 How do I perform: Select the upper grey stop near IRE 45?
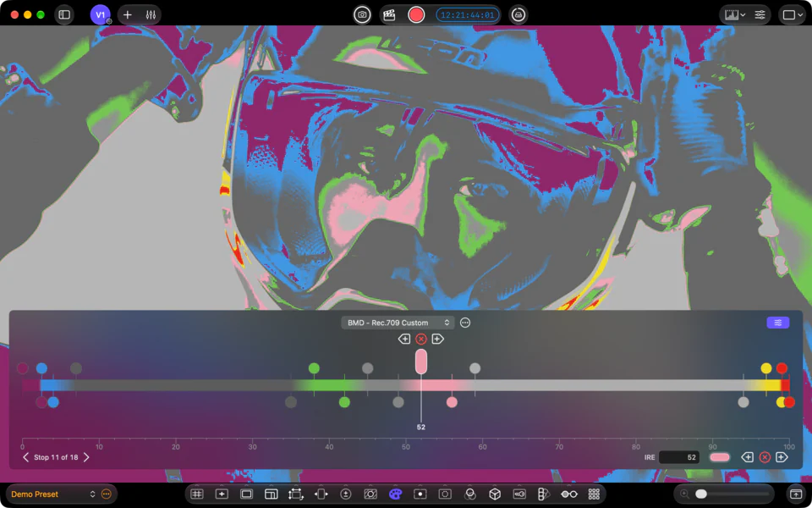(368, 368)
